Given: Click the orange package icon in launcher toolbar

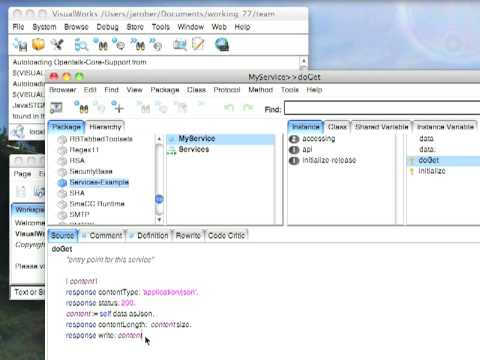Looking at the screenshot, I should pos(38,44).
